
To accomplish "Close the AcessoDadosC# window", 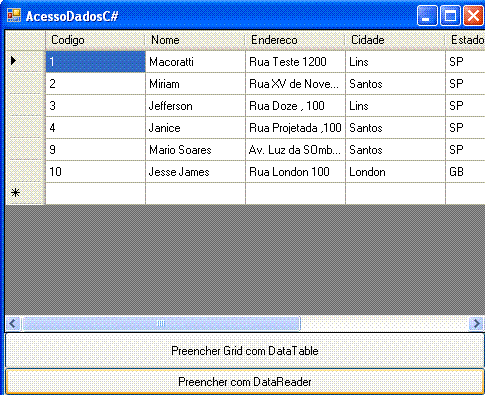I will [474, 15].
